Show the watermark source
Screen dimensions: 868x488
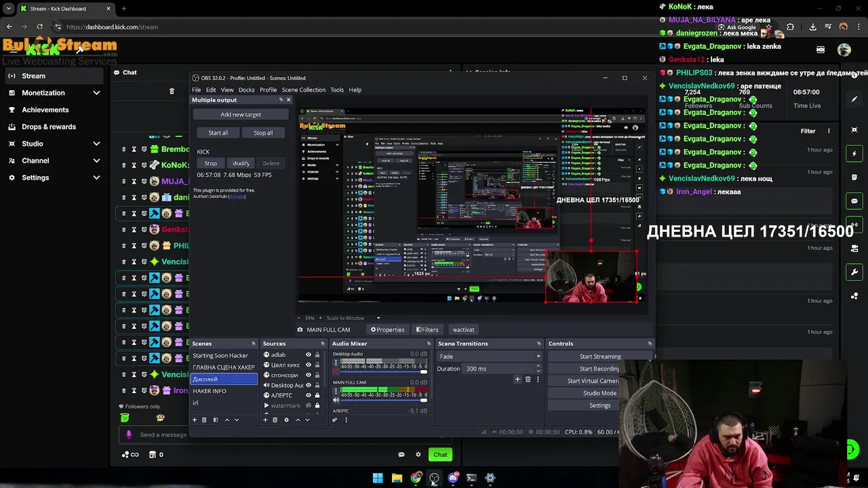tap(308, 405)
